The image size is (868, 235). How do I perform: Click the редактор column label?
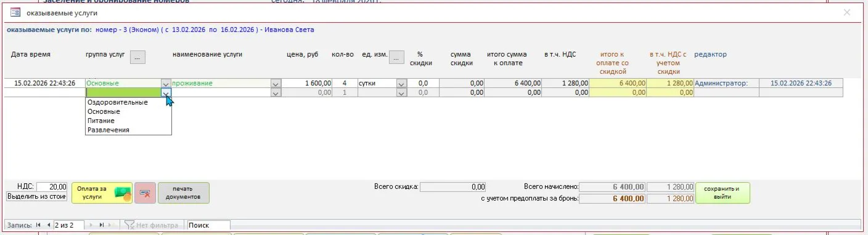click(x=710, y=54)
